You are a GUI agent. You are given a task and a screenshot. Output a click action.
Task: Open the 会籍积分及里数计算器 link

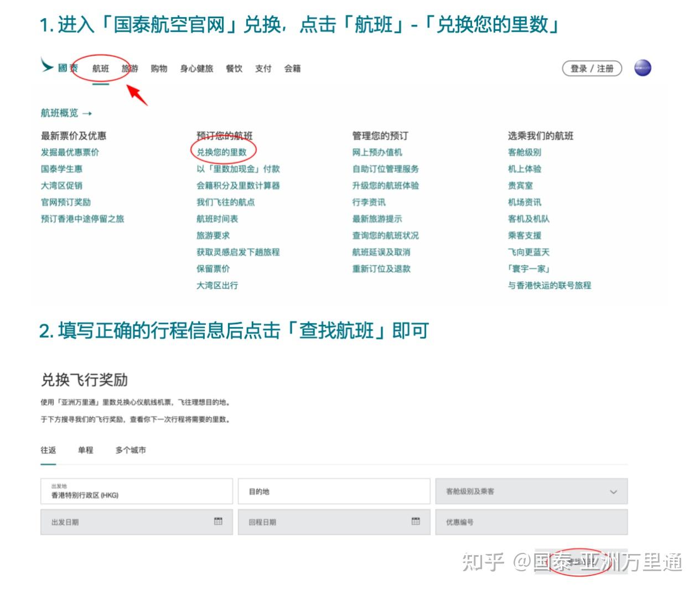pos(238,185)
